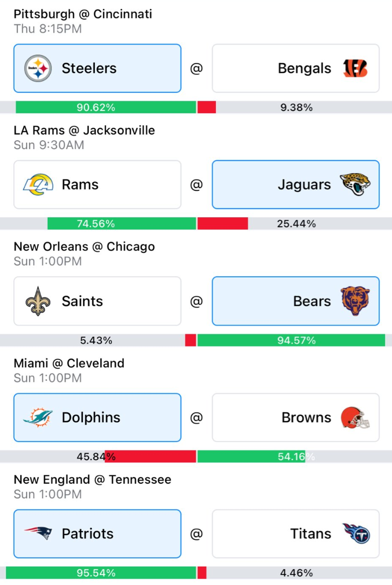
Task: Click the Patriots team logo
Action: 38,533
